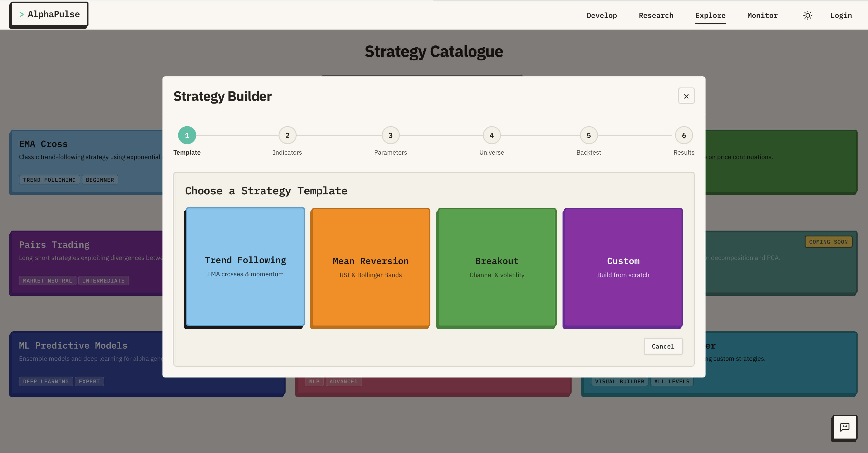Image resolution: width=868 pixels, height=453 pixels.
Task: Open the Develop menu
Action: click(x=601, y=15)
